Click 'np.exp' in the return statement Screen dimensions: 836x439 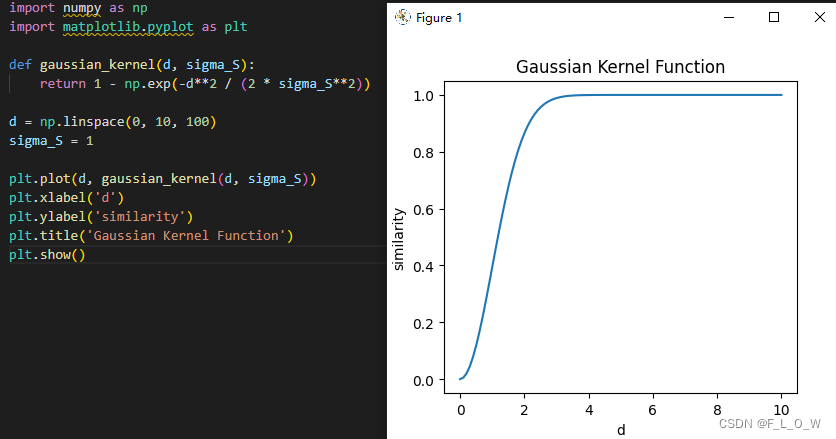[147, 84]
